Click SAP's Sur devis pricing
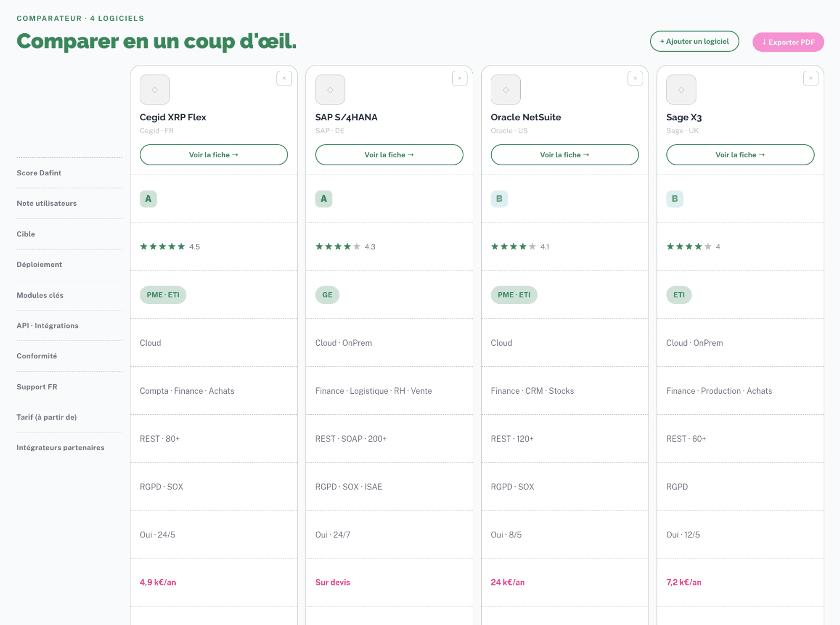The width and height of the screenshot is (840, 625). pos(333,582)
